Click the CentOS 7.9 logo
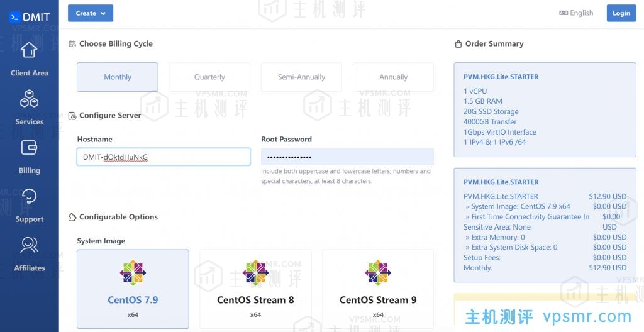 [133, 272]
